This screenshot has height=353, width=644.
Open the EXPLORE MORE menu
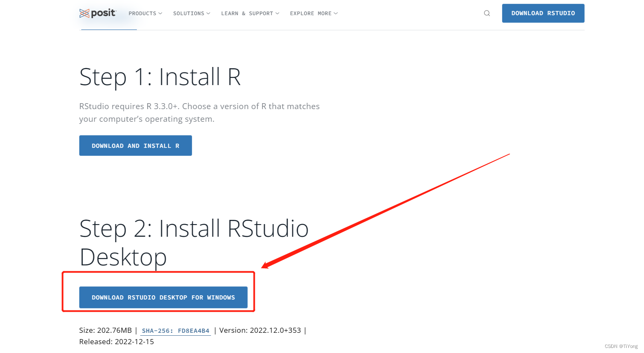click(310, 13)
